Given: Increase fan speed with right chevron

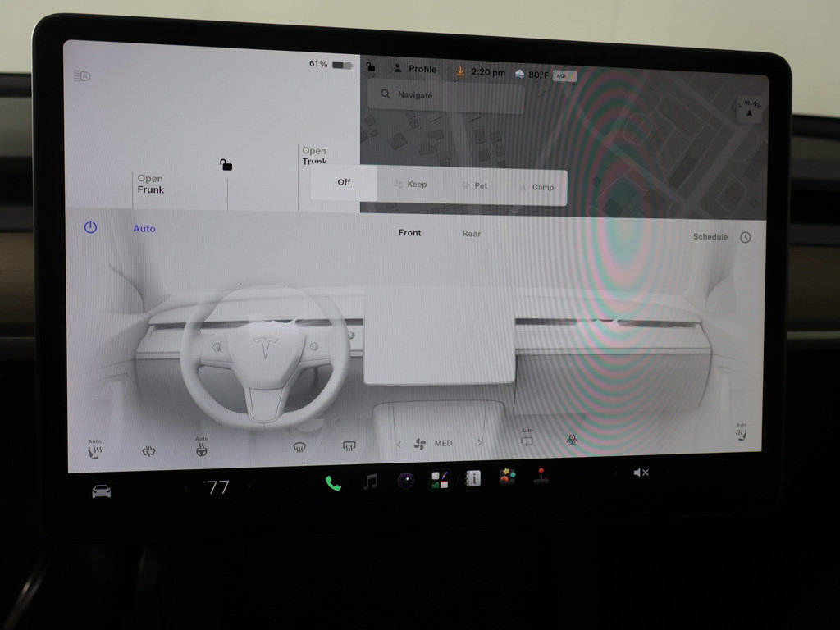Looking at the screenshot, I should click(x=479, y=442).
